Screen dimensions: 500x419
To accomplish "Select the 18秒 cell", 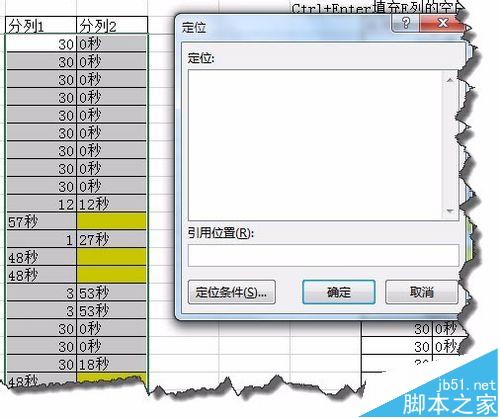I will click(112, 364).
